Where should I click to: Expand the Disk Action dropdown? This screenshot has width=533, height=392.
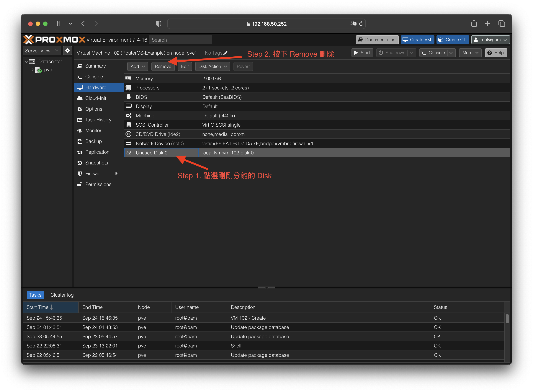pos(212,66)
